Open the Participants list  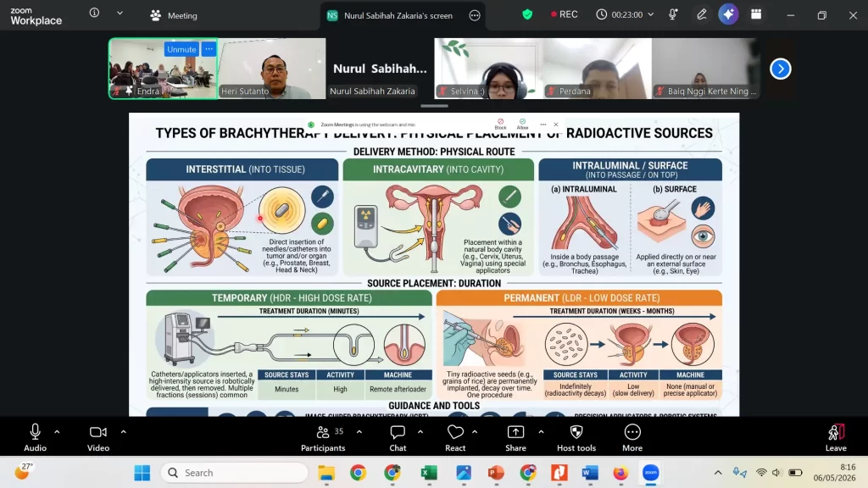(323, 438)
